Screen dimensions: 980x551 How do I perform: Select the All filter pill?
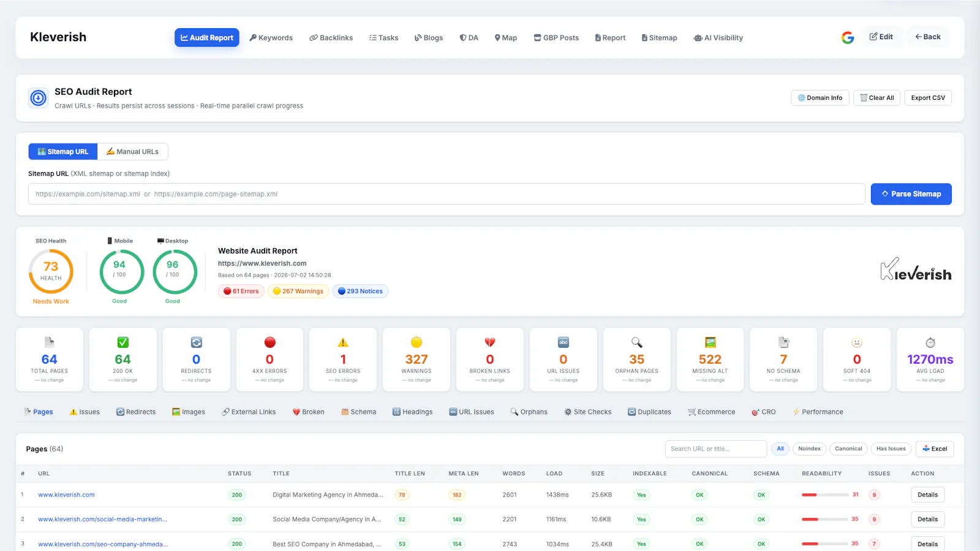point(780,449)
